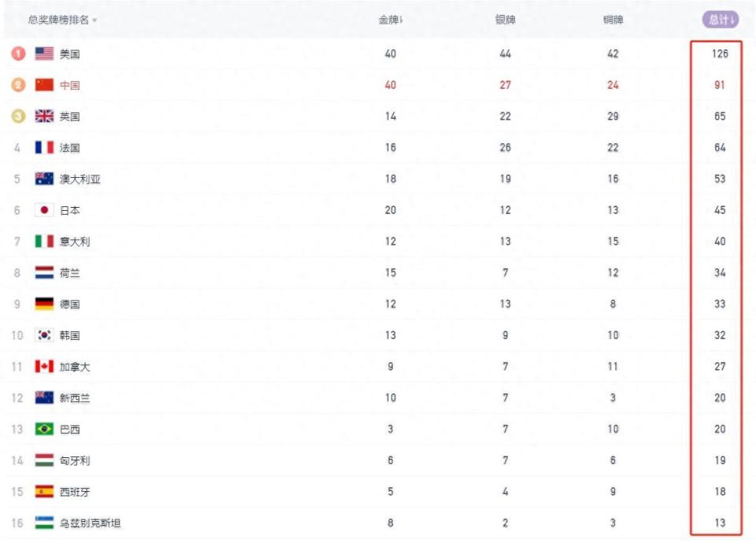Sort by 银牌 column header
756x543 pixels.
click(506, 20)
